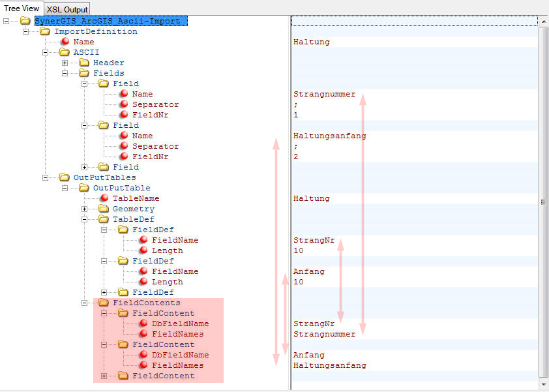549x392 pixels.
Task: Click the highlighted FieldContents folder icon
Action: [104, 303]
